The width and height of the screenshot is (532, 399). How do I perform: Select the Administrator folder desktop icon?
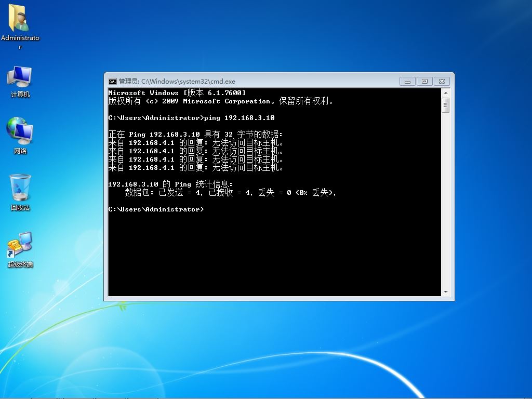pyautogui.click(x=20, y=26)
